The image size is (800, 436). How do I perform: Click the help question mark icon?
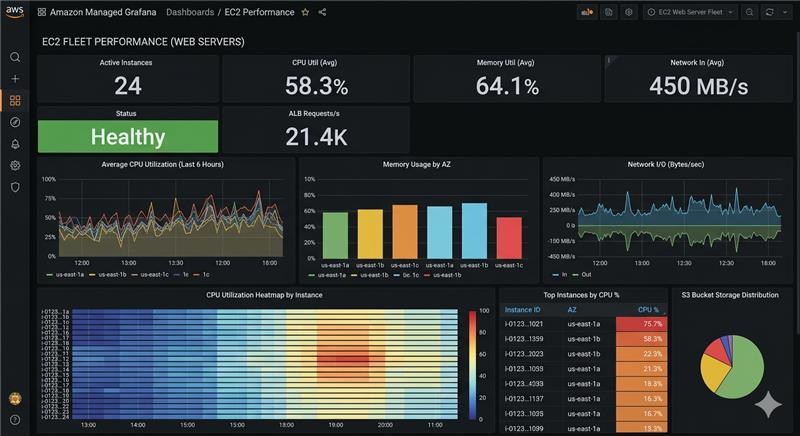(x=15, y=420)
